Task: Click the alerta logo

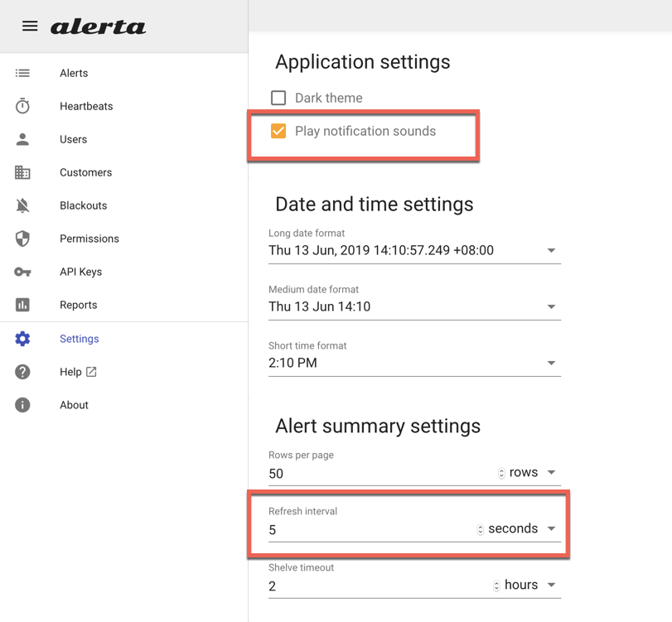Action: pyautogui.click(x=99, y=26)
